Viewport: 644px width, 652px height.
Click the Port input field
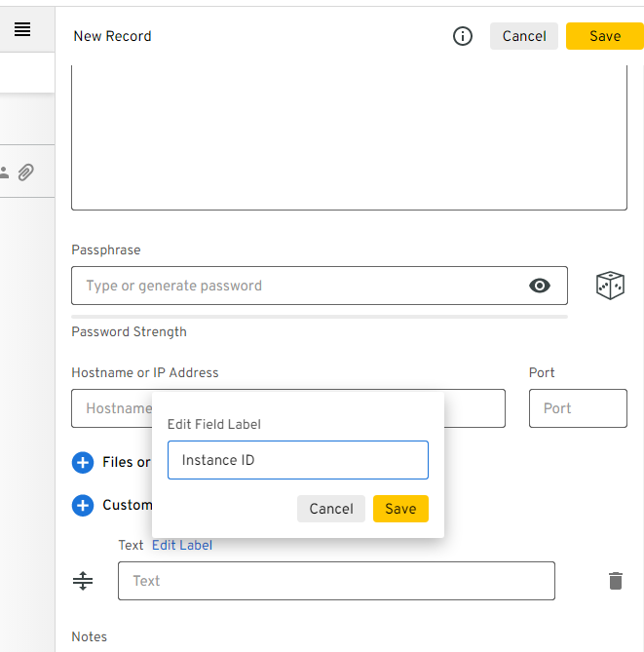coord(578,408)
